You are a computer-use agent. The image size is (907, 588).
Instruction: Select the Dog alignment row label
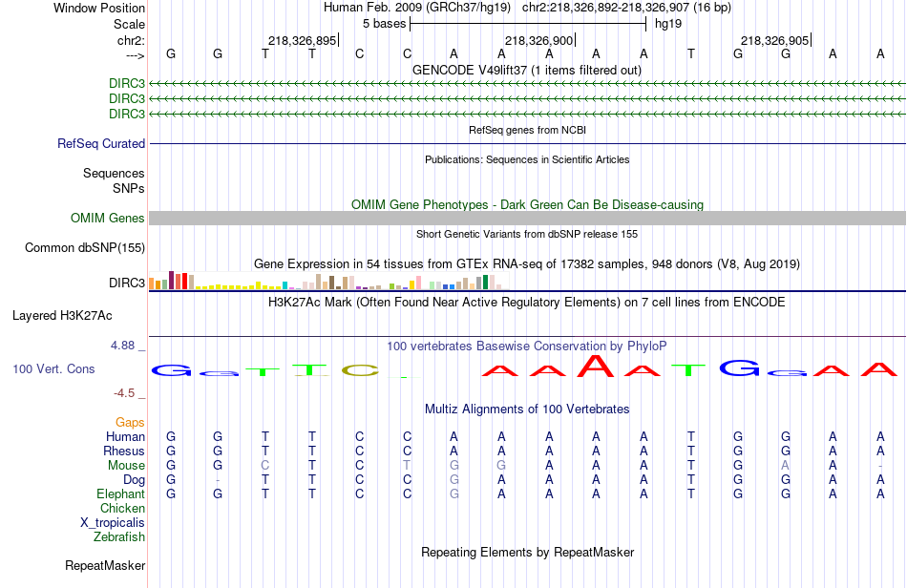(x=134, y=480)
